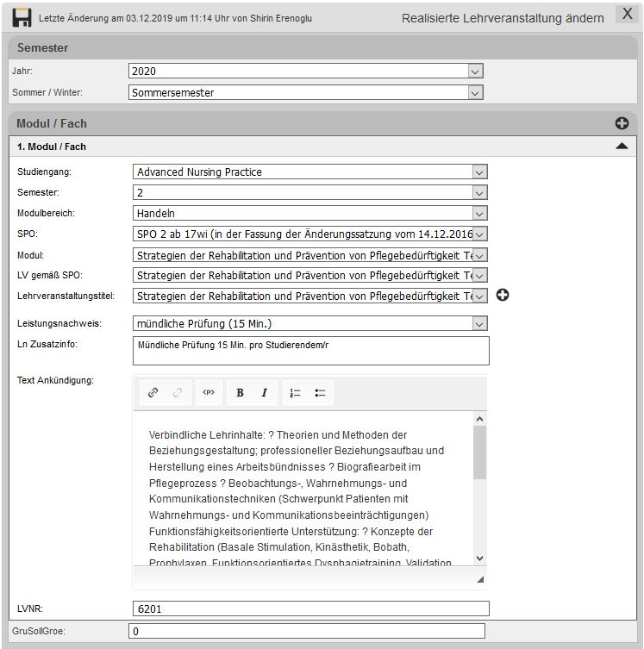Click the unlink icon in editor toolbar
The image size is (644, 649).
tap(178, 393)
